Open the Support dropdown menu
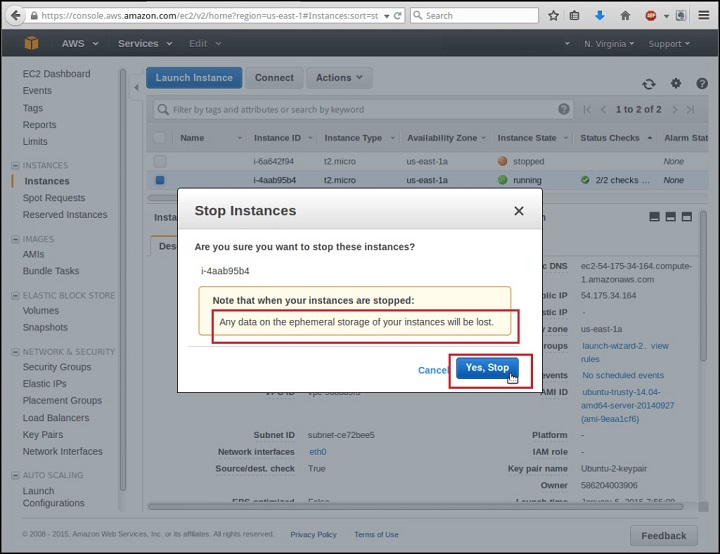This screenshot has width=720, height=554. coord(669,44)
